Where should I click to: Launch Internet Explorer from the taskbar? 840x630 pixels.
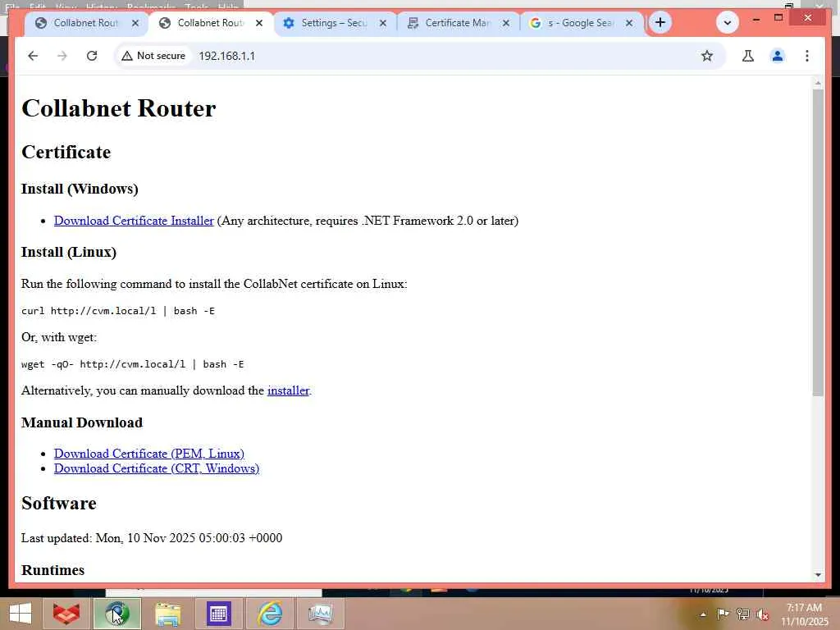[x=269, y=614]
